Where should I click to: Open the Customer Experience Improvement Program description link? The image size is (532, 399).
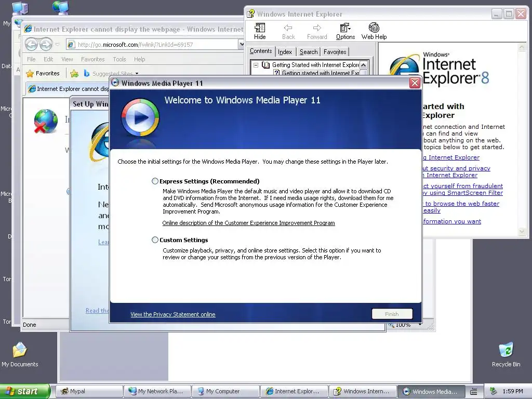point(248,223)
